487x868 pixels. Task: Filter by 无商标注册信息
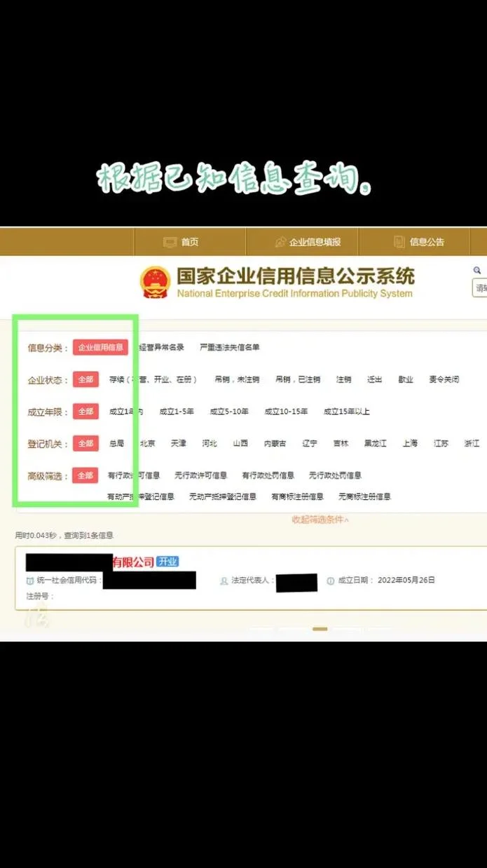[x=364, y=496]
